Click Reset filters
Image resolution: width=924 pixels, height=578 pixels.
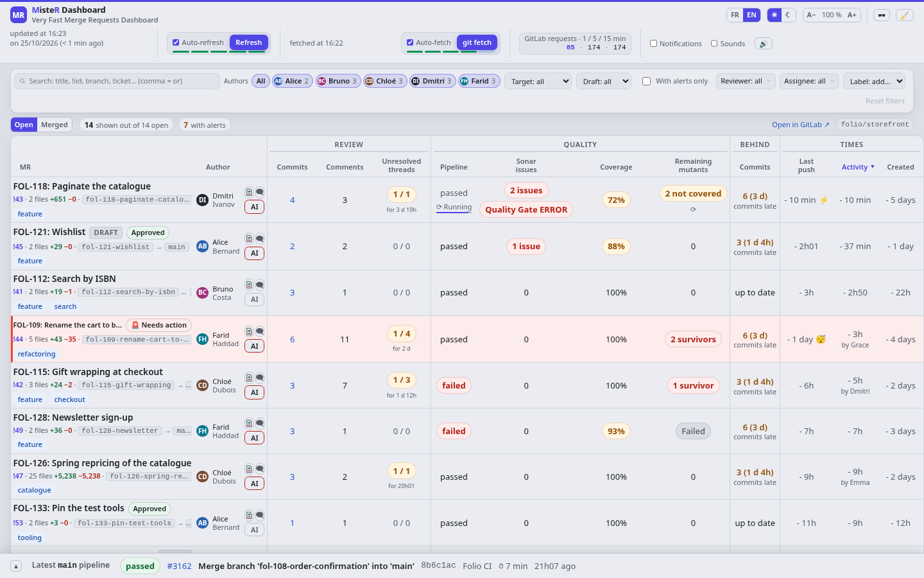coord(885,101)
